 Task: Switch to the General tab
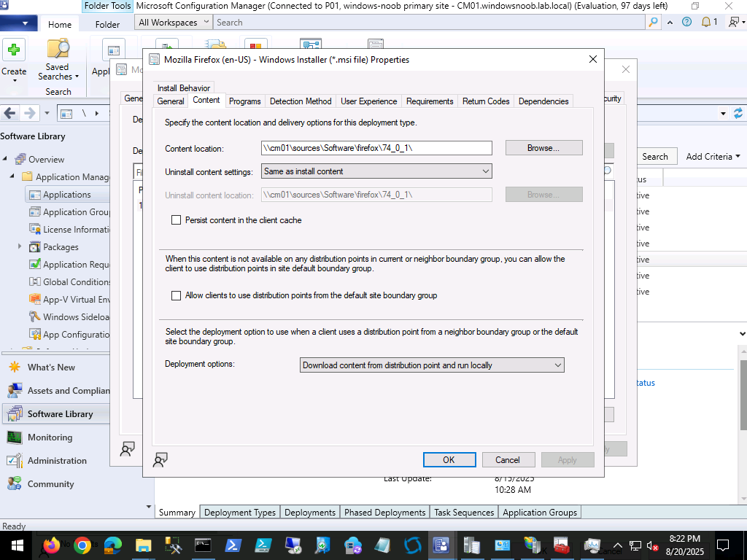(x=171, y=101)
